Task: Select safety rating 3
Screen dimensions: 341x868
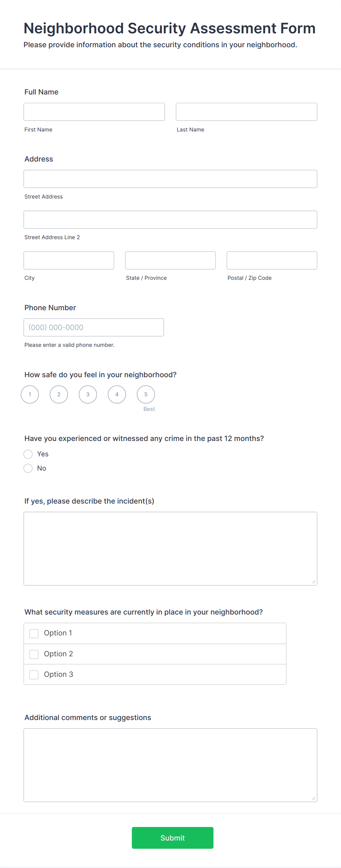Action: [88, 394]
